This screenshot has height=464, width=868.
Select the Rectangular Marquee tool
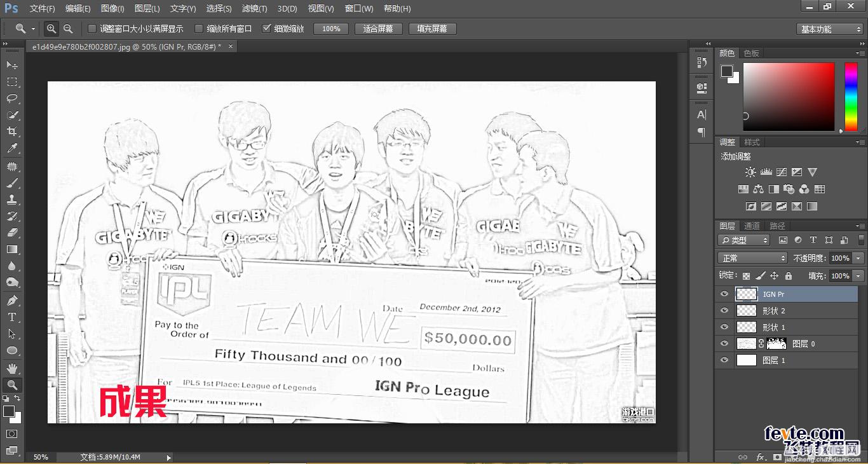(x=11, y=82)
